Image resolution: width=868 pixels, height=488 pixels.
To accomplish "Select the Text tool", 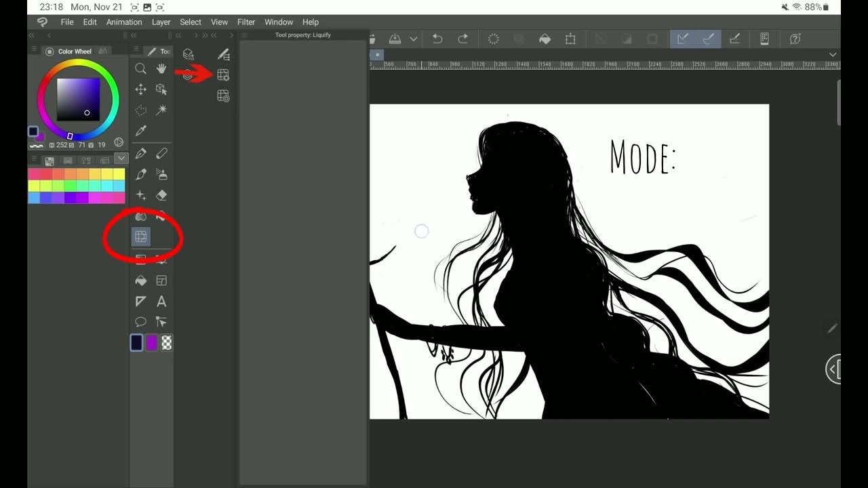I will pyautogui.click(x=161, y=301).
